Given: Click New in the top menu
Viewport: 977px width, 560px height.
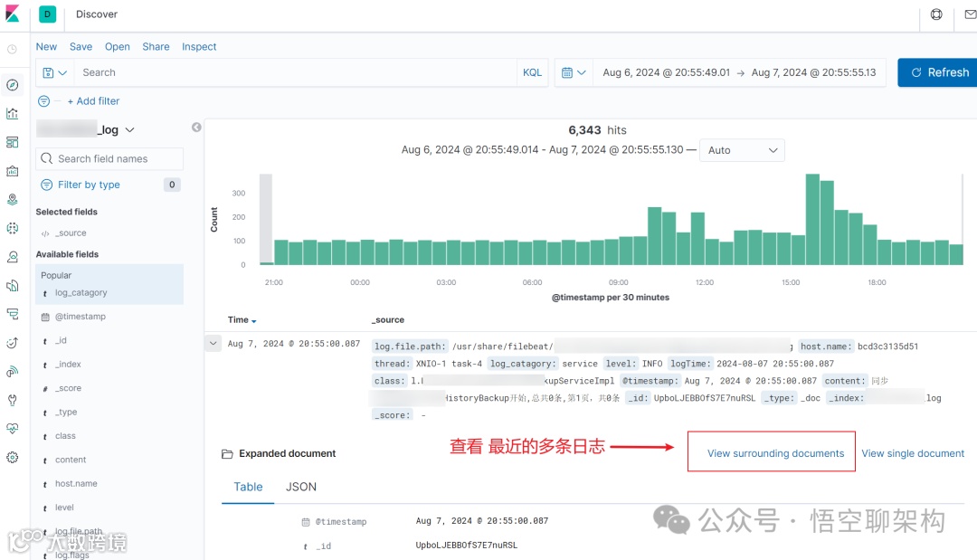Looking at the screenshot, I should (46, 47).
